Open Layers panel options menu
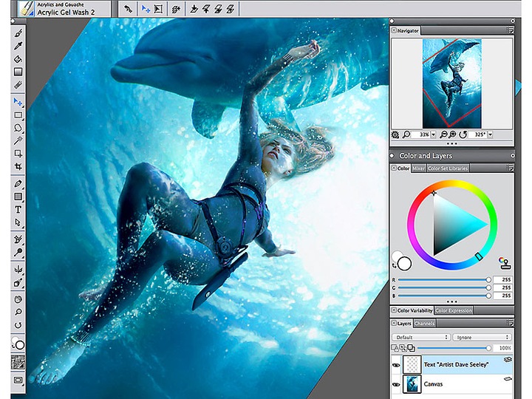532x399 pixels. (510, 323)
